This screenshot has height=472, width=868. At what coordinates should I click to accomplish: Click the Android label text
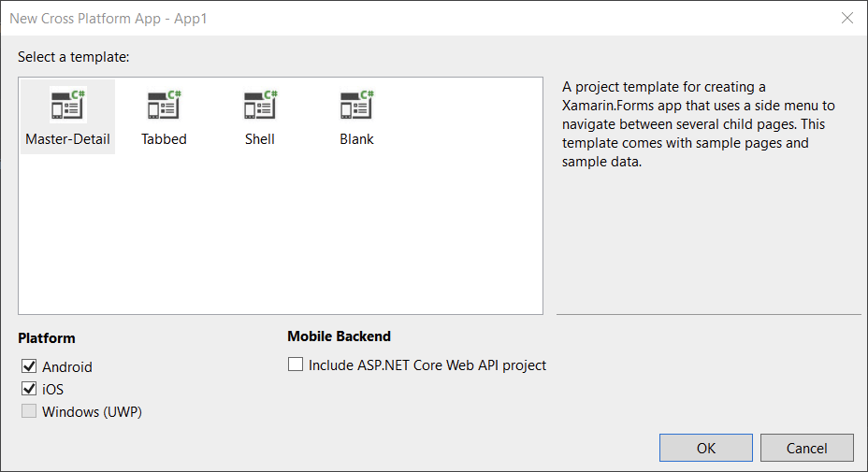coord(67,367)
